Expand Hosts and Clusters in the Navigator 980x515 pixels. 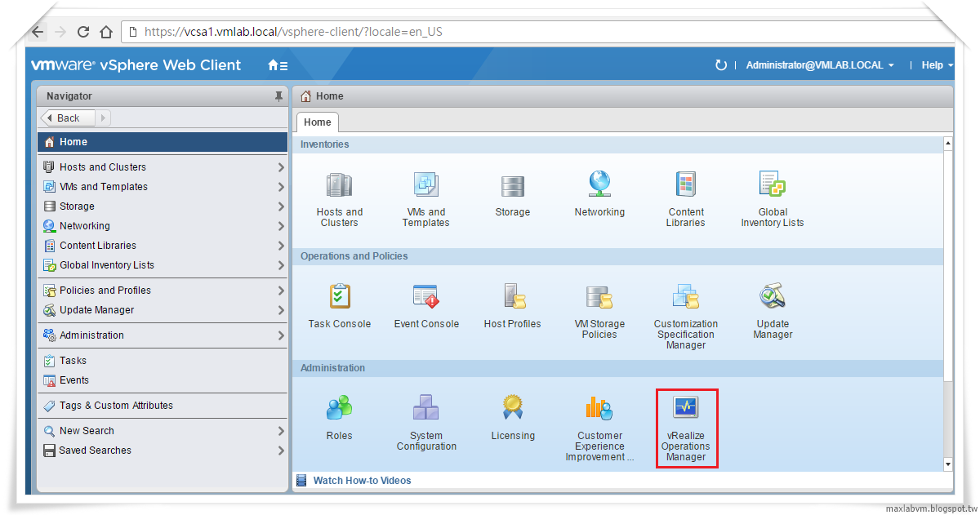(x=281, y=166)
